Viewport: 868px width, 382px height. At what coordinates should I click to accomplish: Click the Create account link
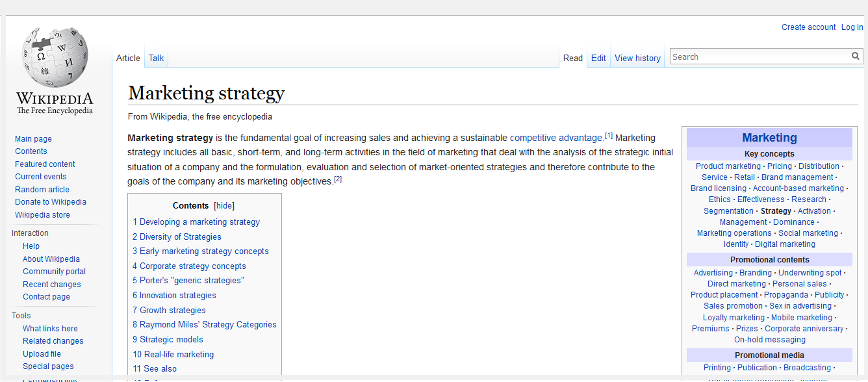(x=808, y=27)
